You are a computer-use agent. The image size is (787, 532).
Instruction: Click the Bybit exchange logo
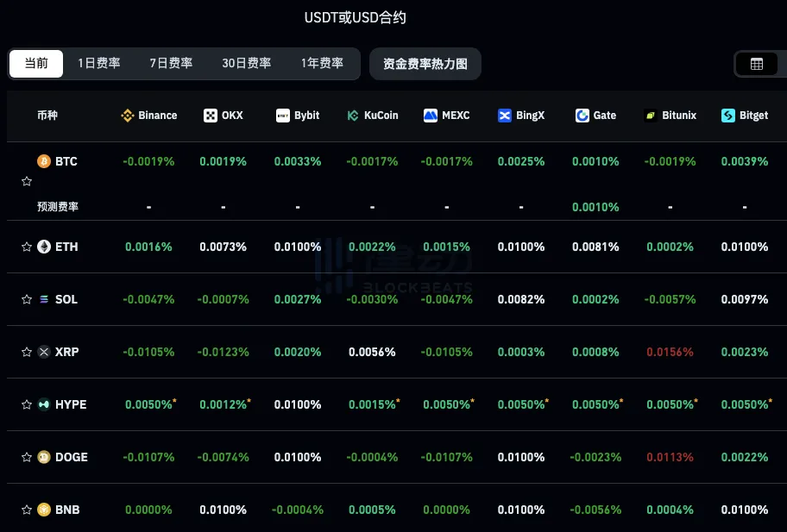coord(283,116)
